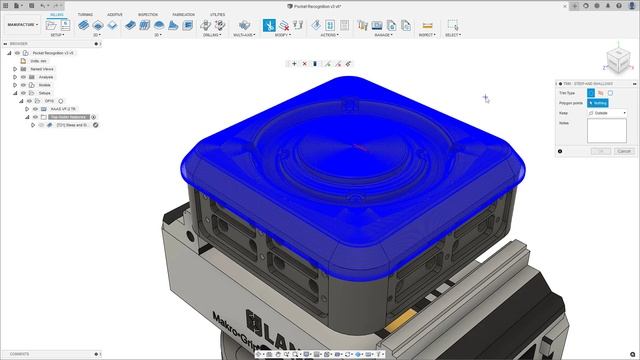Expand the Models node
Viewport: 640px width, 360px height.
[15, 85]
